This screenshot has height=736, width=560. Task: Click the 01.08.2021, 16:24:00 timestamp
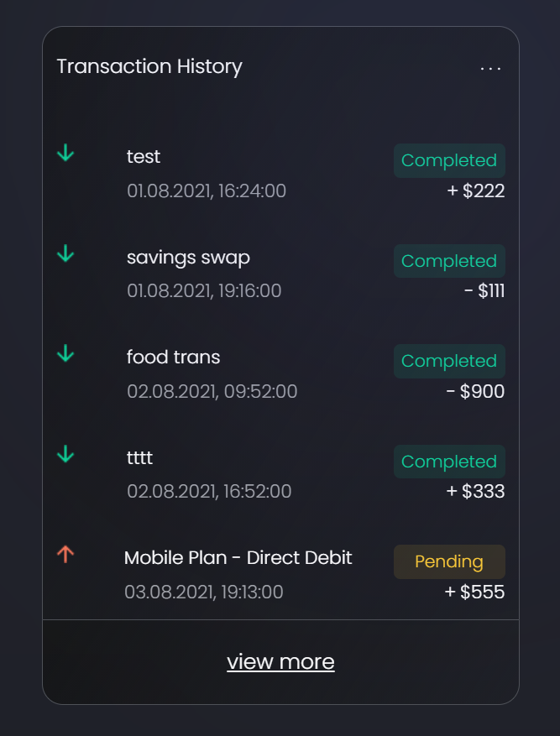coord(207,191)
